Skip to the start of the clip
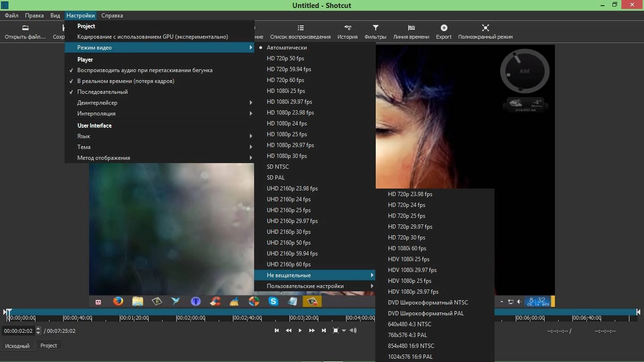This screenshot has height=362, width=644. point(277,330)
